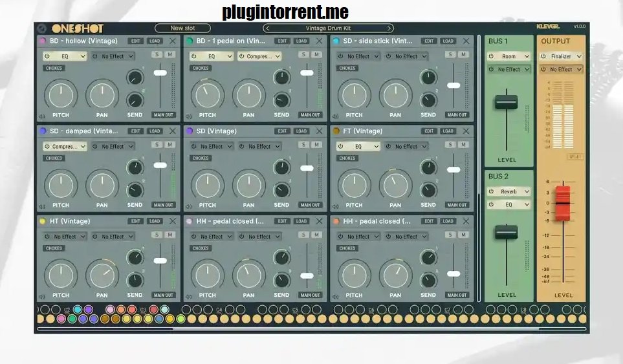Click the cyan keyboard pad right of C2

pos(78,310)
